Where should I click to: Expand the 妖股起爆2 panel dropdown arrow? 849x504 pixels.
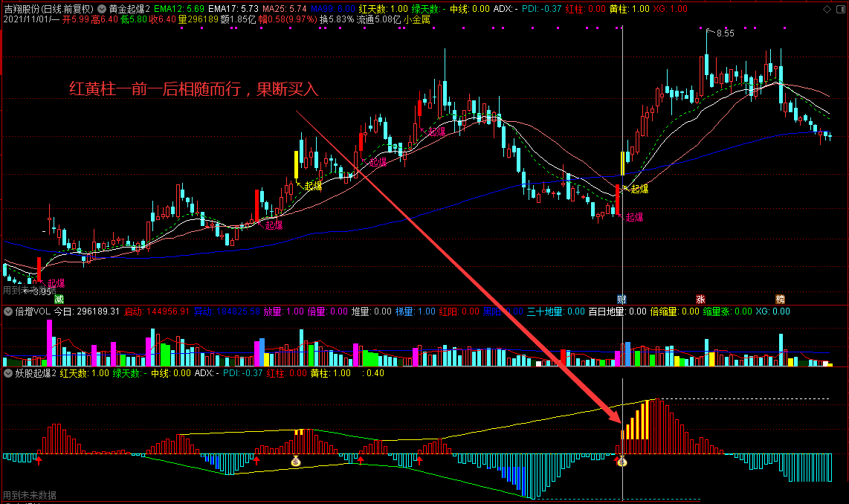tap(8, 373)
